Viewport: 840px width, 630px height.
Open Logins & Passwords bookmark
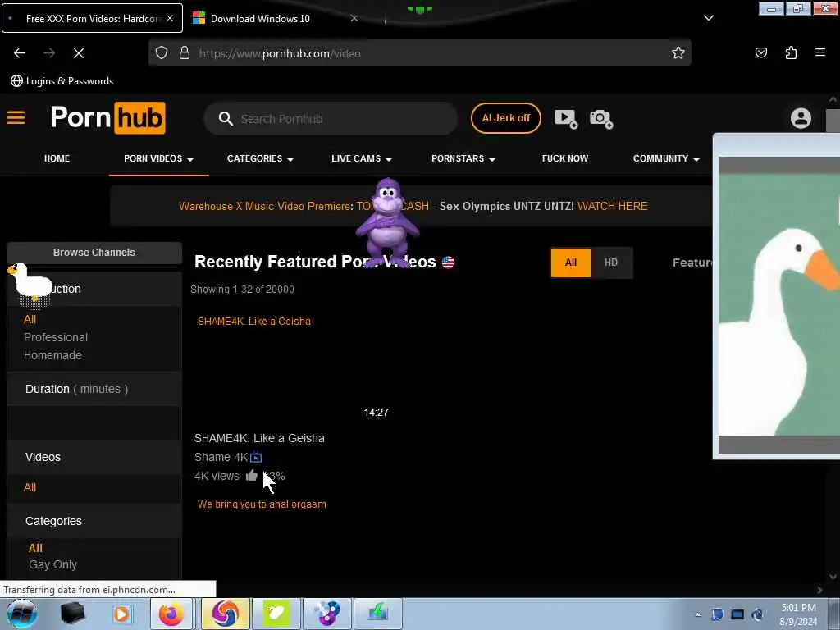point(62,81)
